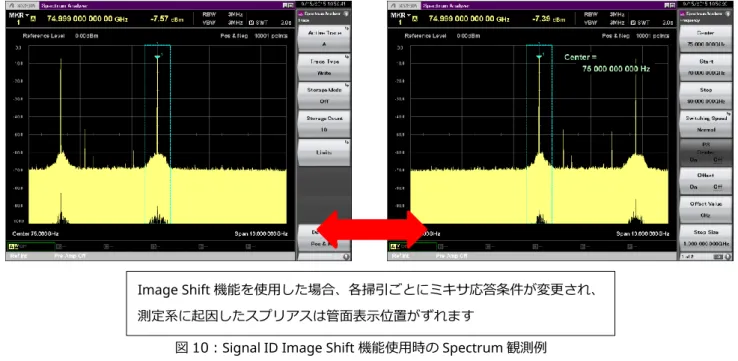
Task: Click the 'Center = 75 000 000 000 Hz' overlay text
Action: click(607, 63)
